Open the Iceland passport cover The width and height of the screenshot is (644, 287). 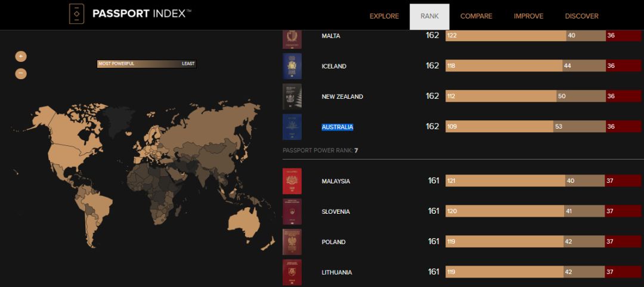click(292, 66)
